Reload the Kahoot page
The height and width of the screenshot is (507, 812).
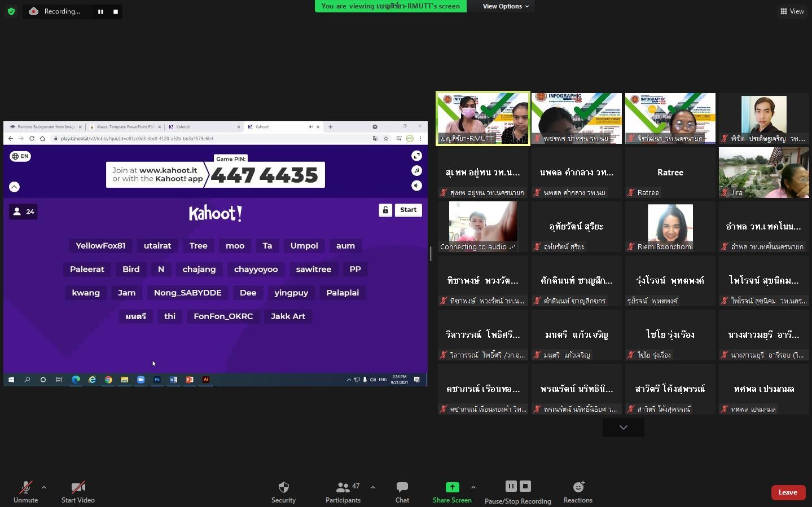(x=32, y=139)
